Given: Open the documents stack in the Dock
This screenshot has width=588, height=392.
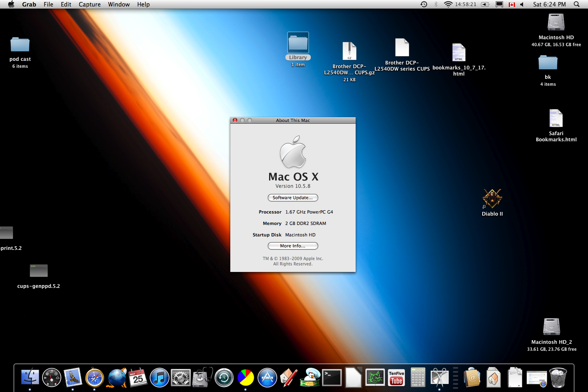Looking at the screenshot, I should pyautogui.click(x=515, y=377).
